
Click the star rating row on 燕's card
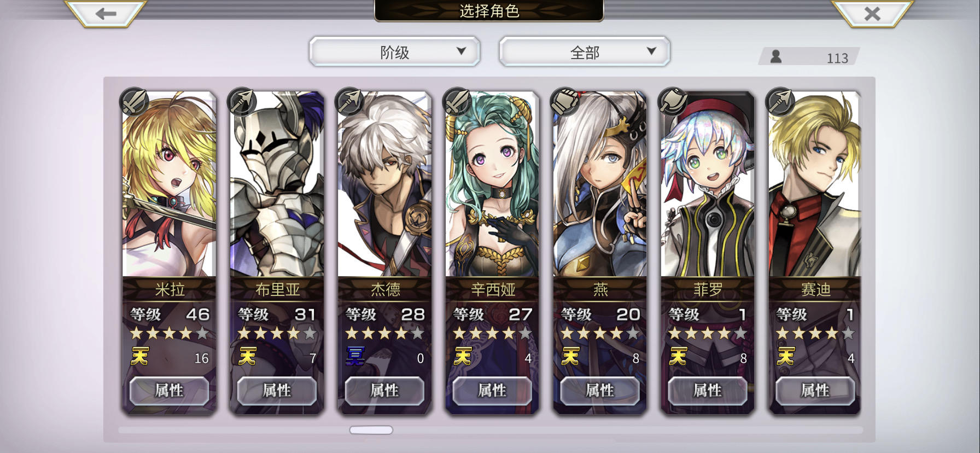click(600, 333)
